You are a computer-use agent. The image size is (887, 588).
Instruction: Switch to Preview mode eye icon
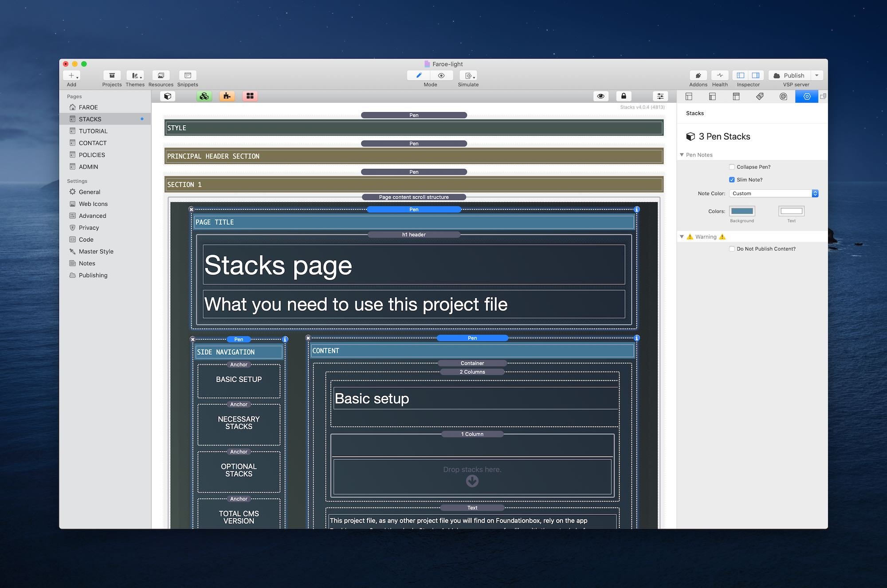[x=441, y=75]
